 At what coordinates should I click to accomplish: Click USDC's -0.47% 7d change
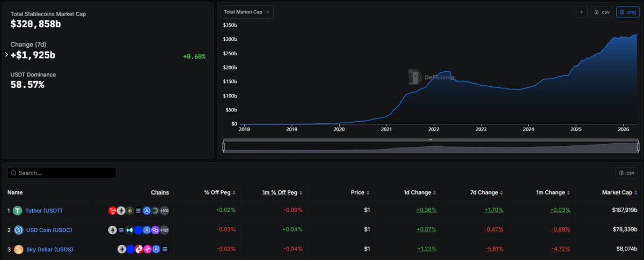pyautogui.click(x=494, y=229)
